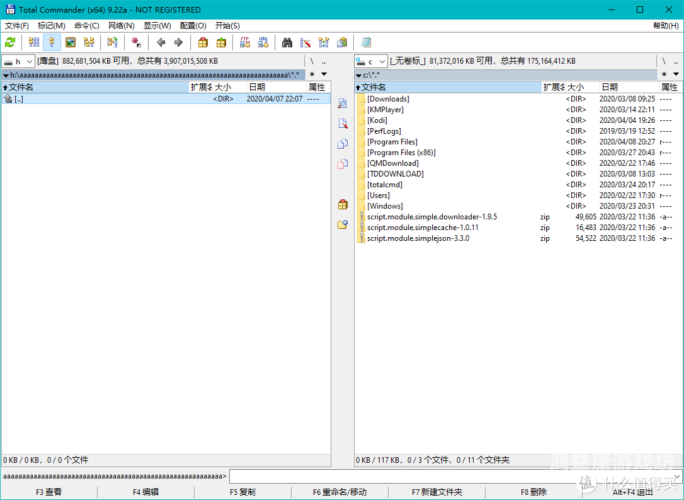Image resolution: width=684 pixels, height=500 pixels.
Task: Expand the right path bar c:\*.* triangle
Action: (359, 75)
